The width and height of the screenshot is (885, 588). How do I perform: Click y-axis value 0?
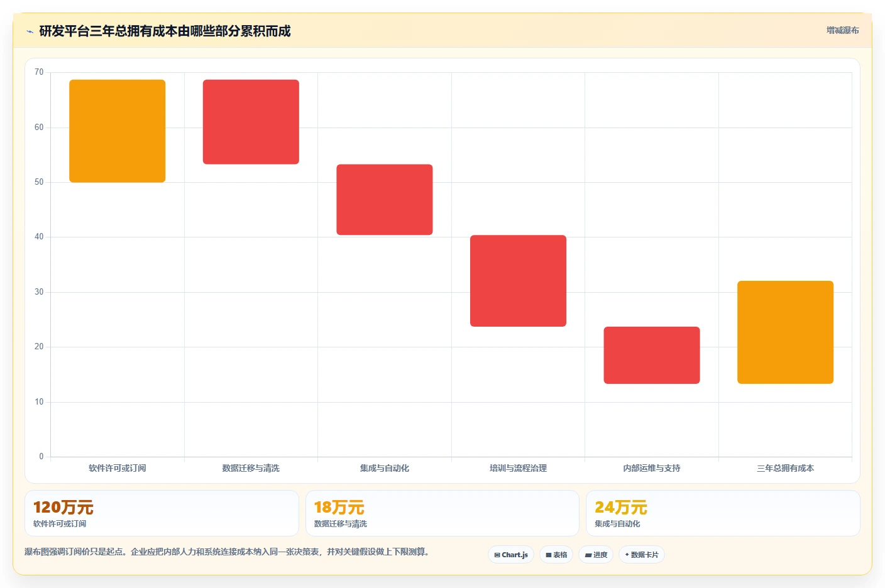click(x=41, y=457)
